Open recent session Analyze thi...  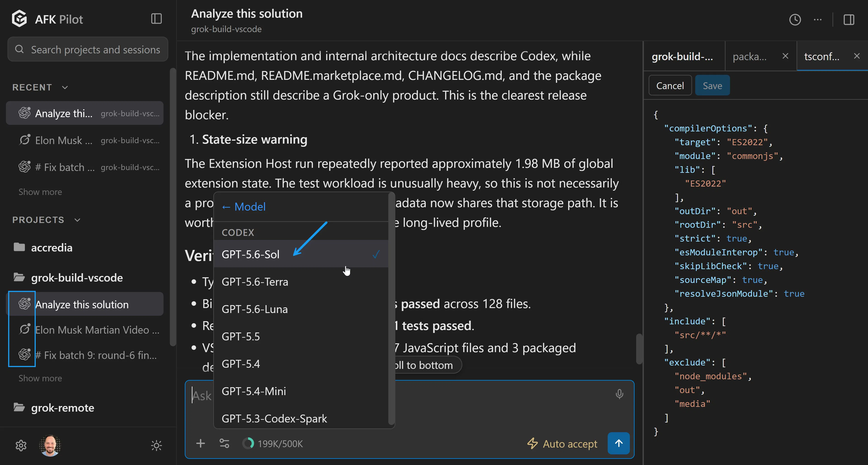pos(85,113)
